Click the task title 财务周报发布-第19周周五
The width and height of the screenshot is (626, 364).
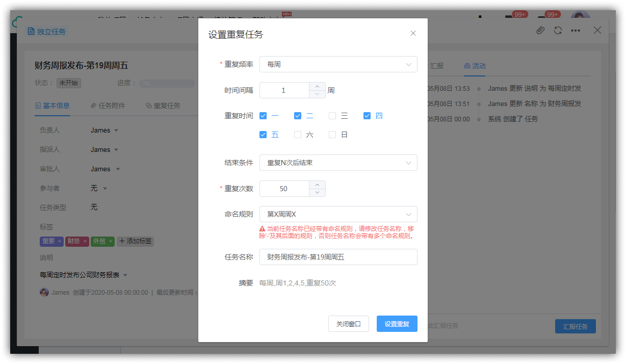pyautogui.click(x=81, y=65)
